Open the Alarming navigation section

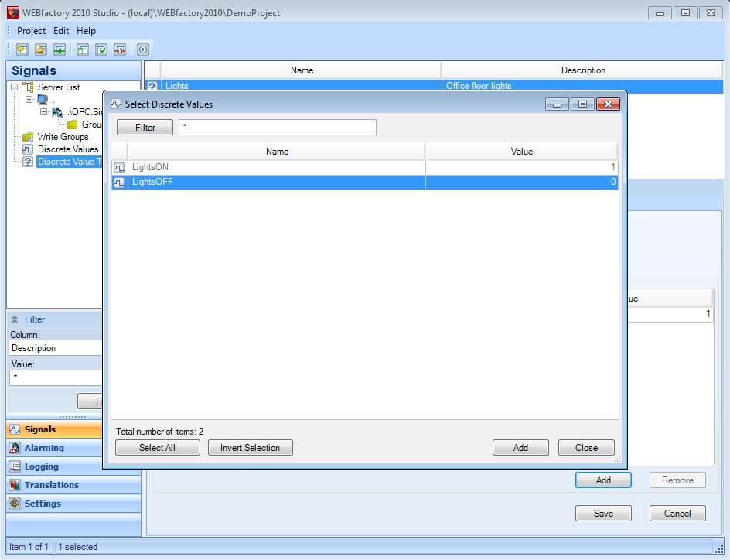44,448
